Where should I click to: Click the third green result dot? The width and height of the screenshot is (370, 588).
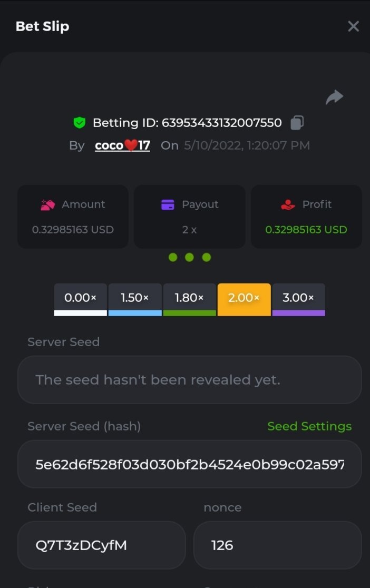[x=207, y=257]
